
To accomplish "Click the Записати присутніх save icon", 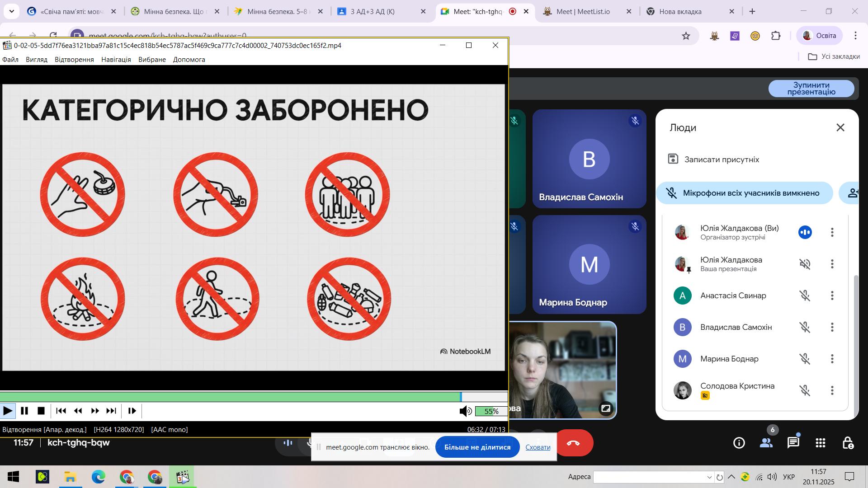I will click(673, 159).
